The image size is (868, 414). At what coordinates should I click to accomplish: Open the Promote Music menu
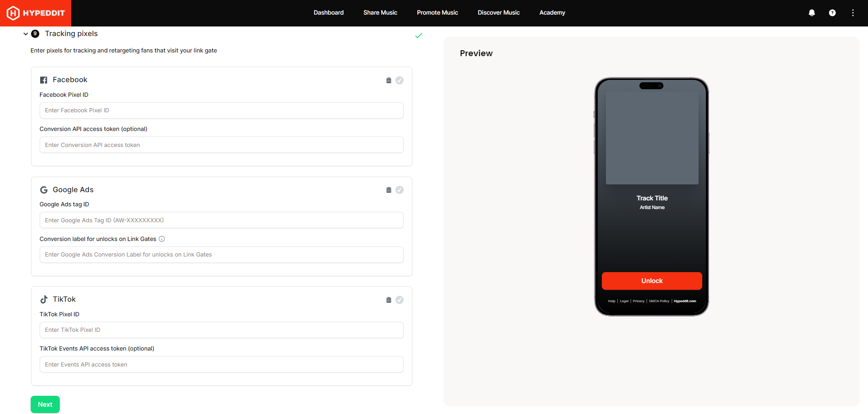click(x=437, y=13)
